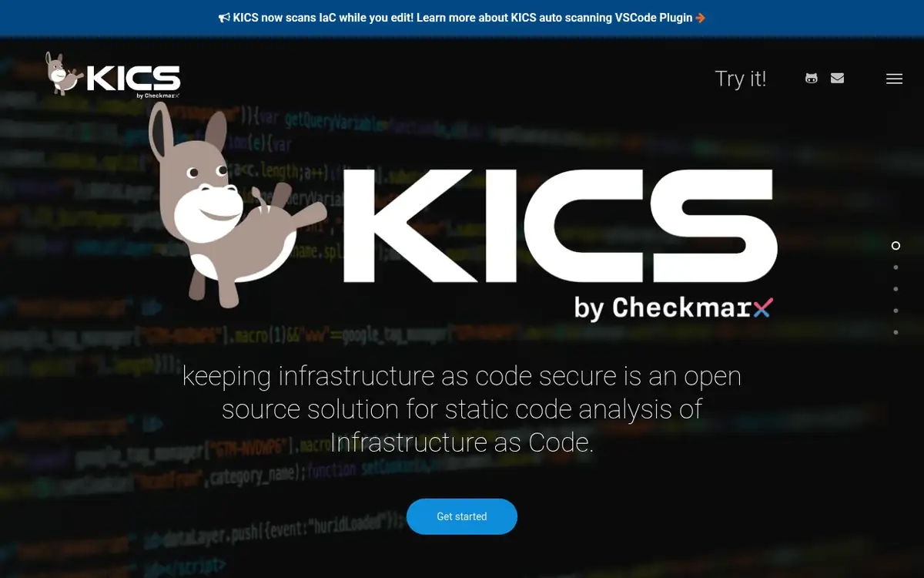Jump to the second section dot
Image resolution: width=924 pixels, height=578 pixels.
pos(896,267)
